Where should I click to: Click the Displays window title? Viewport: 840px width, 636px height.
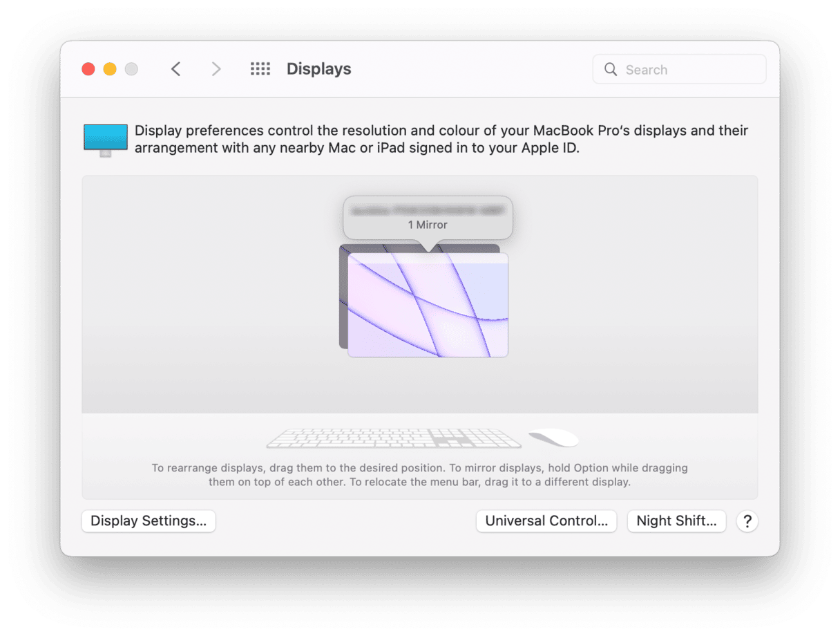tap(318, 69)
